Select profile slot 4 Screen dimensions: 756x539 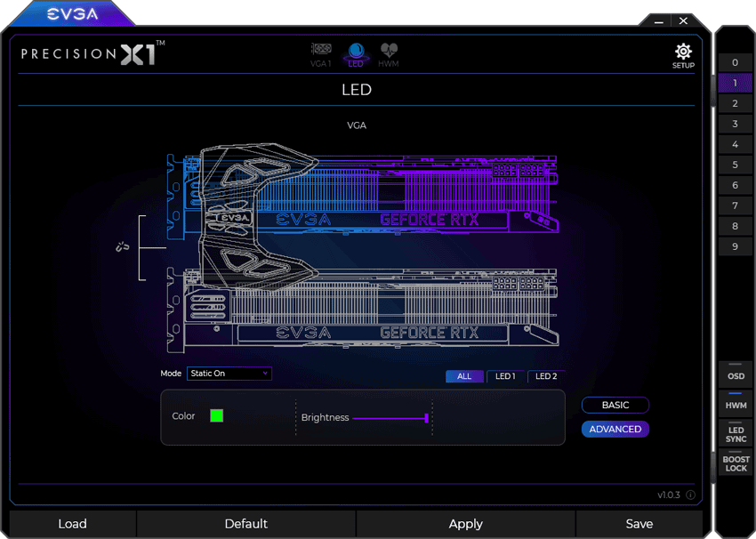[x=735, y=144]
